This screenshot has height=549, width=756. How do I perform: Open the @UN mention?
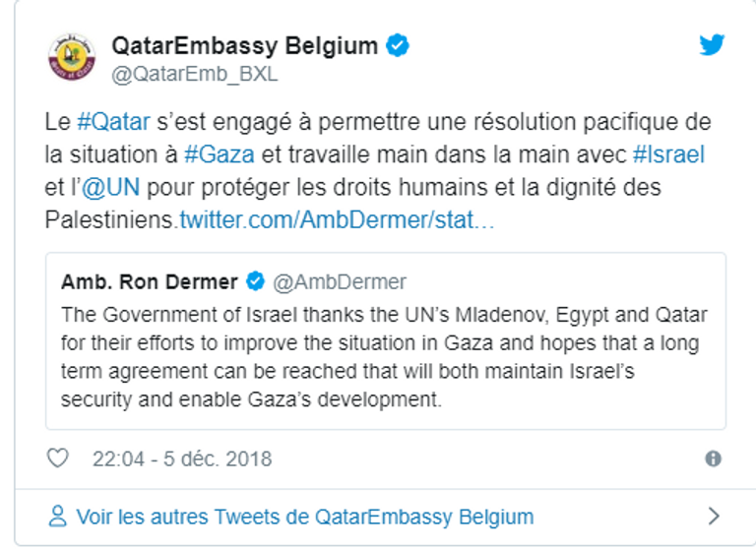coord(109,187)
